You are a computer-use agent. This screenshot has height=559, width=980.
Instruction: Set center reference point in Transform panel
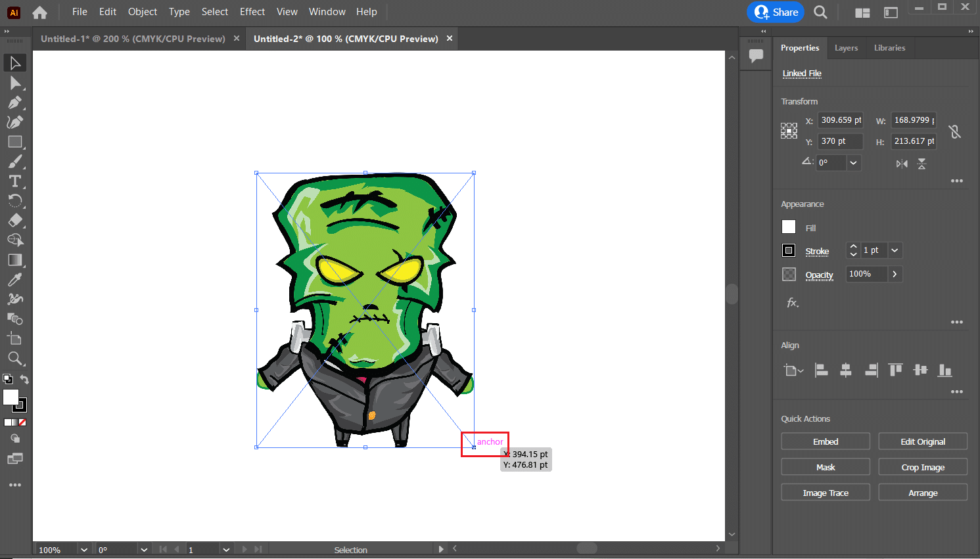coord(789,130)
